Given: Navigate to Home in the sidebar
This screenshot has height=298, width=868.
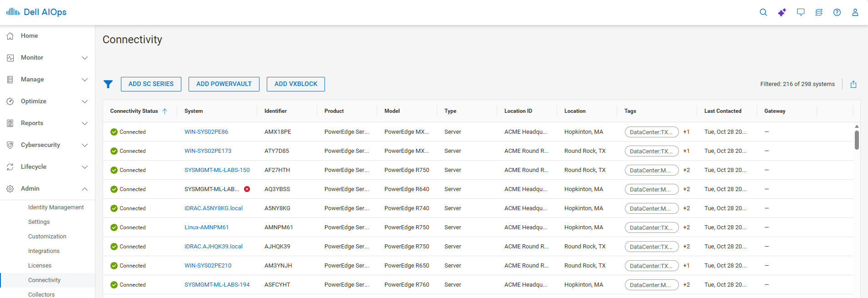Looking at the screenshot, I should point(29,36).
